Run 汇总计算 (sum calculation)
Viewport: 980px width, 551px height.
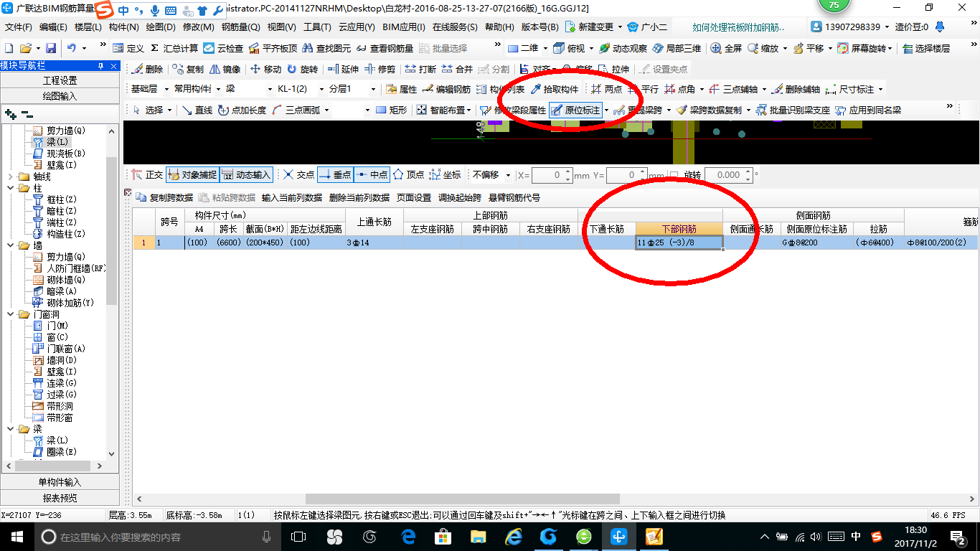tap(174, 48)
